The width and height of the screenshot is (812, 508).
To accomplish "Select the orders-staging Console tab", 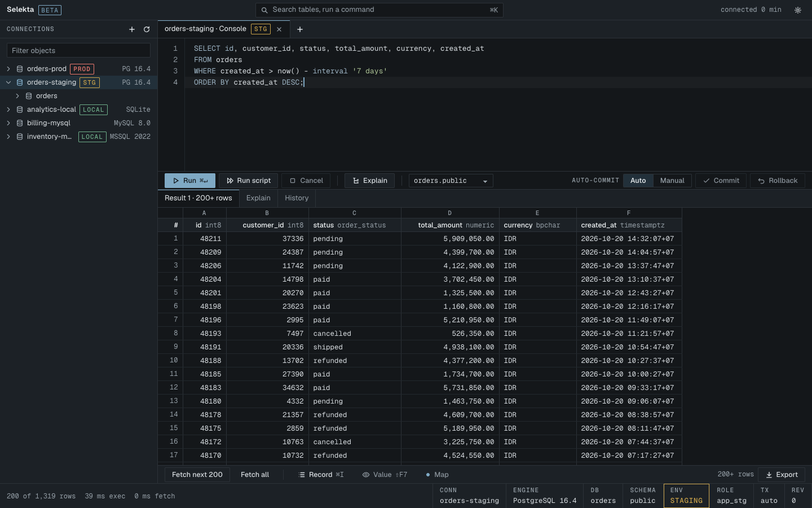I will [x=224, y=29].
